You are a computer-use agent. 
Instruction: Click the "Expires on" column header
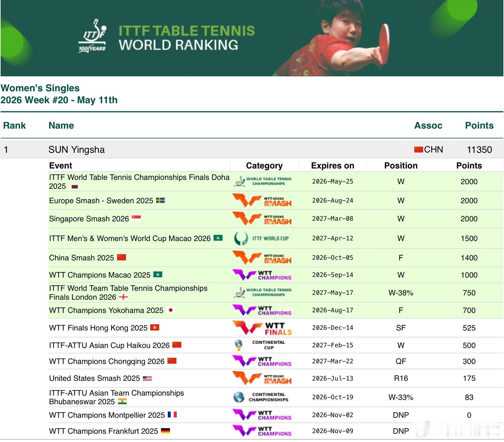point(333,166)
